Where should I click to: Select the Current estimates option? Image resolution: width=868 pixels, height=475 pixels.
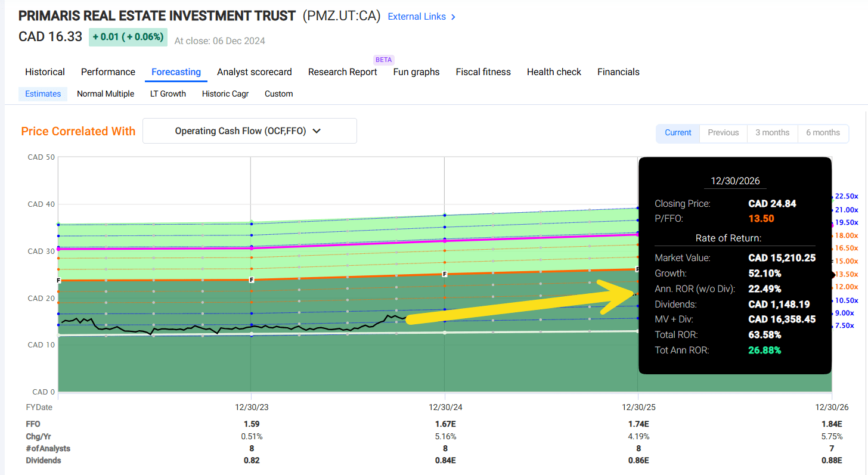(x=678, y=134)
